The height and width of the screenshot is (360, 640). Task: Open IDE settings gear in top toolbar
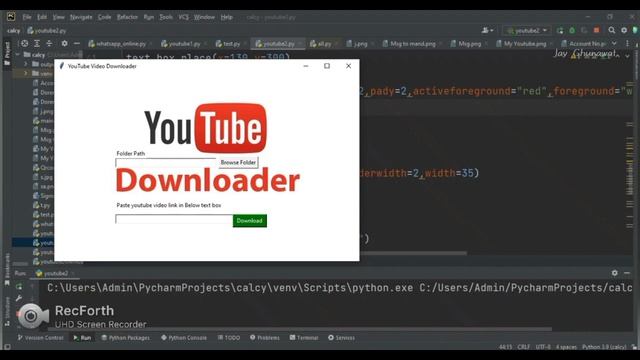[x=624, y=31]
